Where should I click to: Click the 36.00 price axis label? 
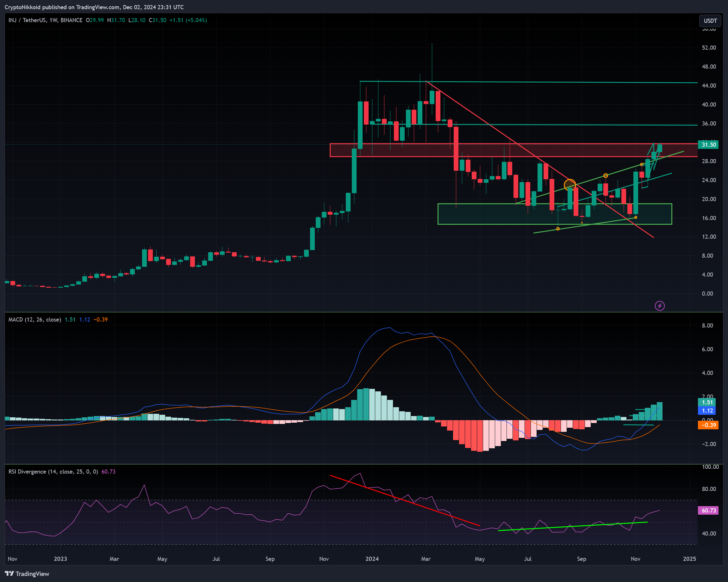[709, 124]
